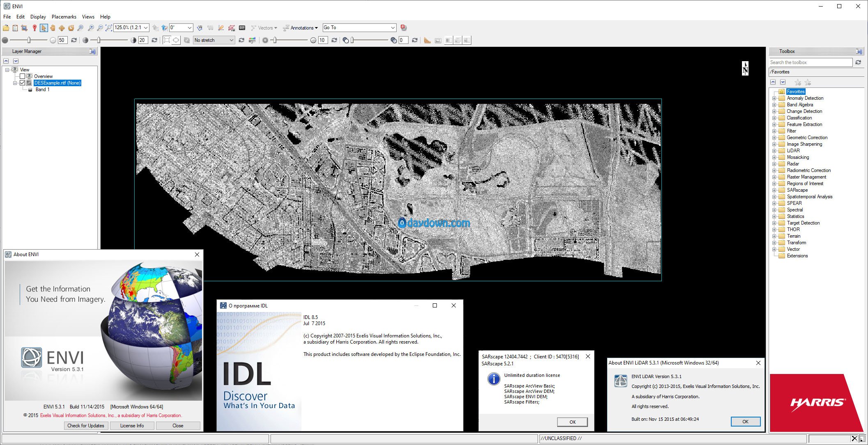The height and width of the screenshot is (445, 868).
Task: Reset contrast with its refresh icon
Action: tap(154, 40)
